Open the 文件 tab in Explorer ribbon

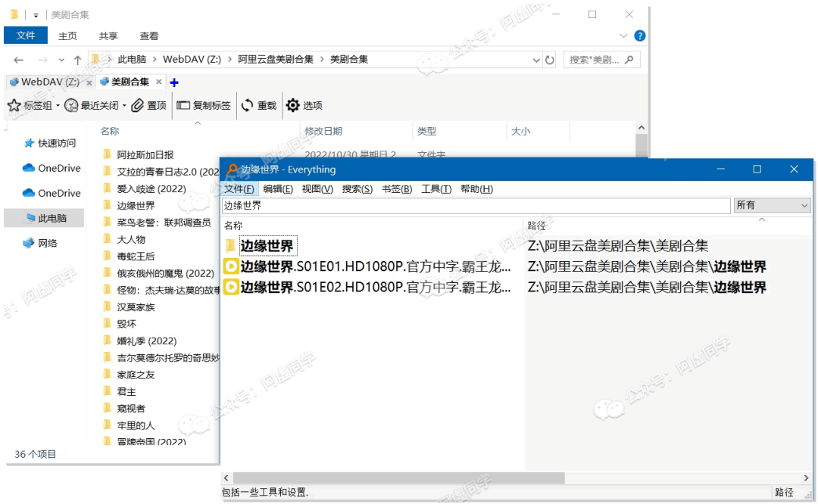coord(26,36)
